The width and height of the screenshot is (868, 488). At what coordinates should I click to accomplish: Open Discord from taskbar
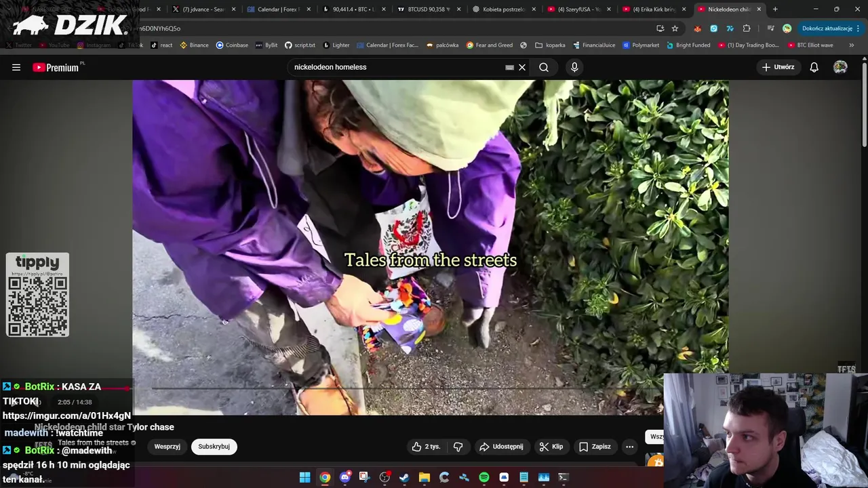click(x=344, y=477)
